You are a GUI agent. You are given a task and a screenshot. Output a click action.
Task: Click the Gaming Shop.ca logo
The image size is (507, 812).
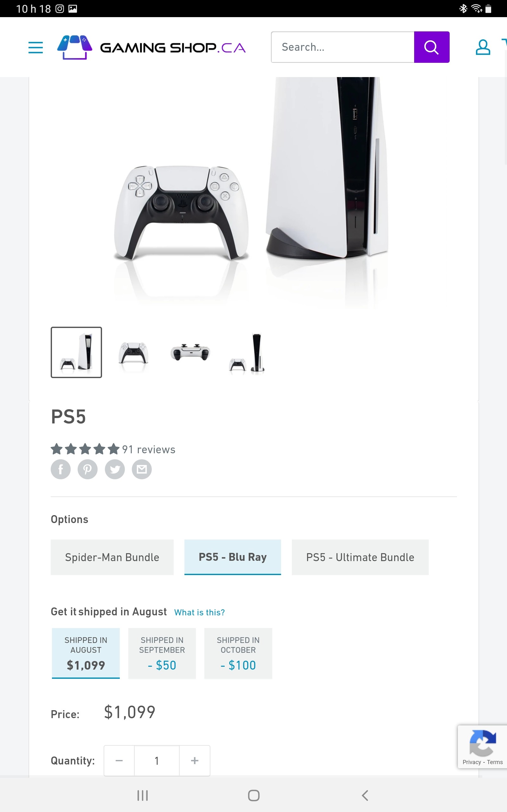(151, 47)
